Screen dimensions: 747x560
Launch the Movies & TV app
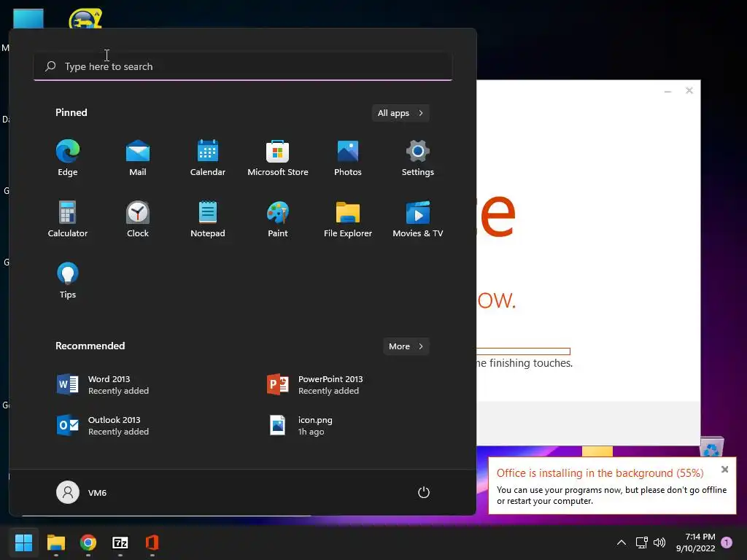click(418, 219)
